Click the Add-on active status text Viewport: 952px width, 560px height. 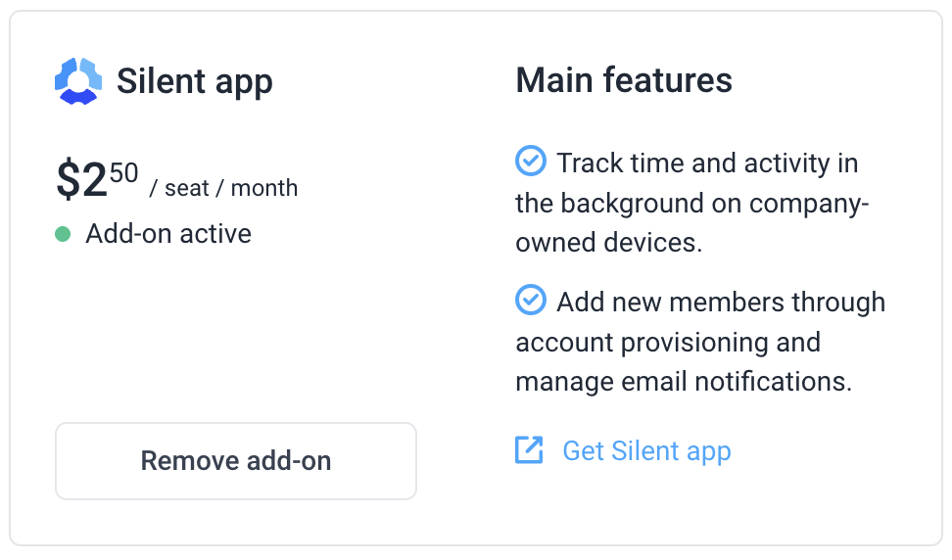168,234
